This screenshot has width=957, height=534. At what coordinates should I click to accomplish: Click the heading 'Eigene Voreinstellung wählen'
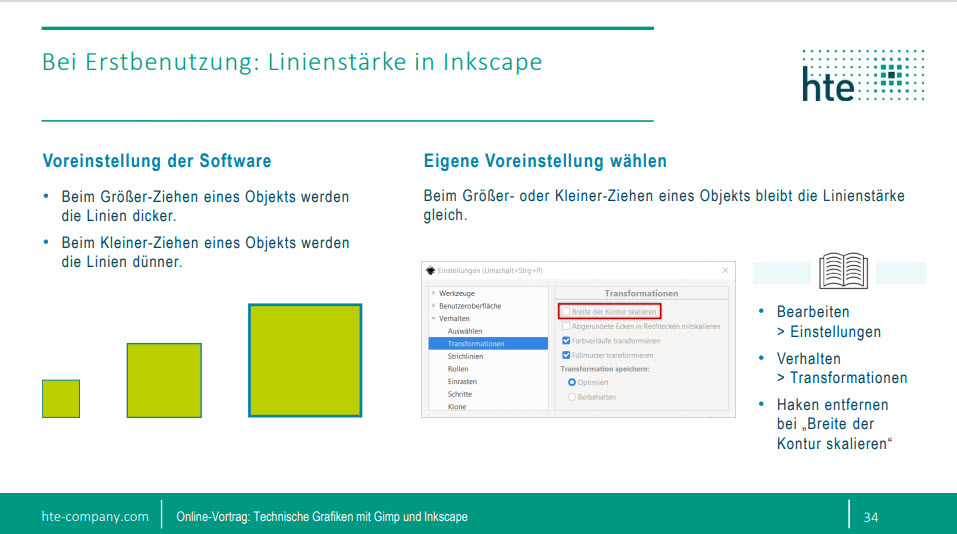coord(545,161)
